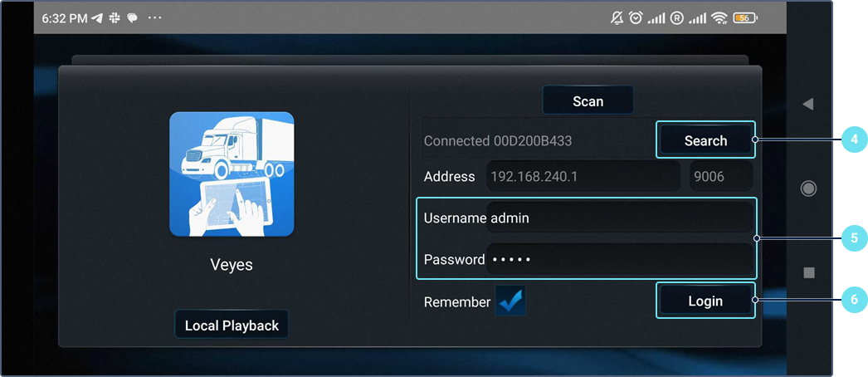Click the Search button
The width and height of the screenshot is (868, 377).
[705, 140]
